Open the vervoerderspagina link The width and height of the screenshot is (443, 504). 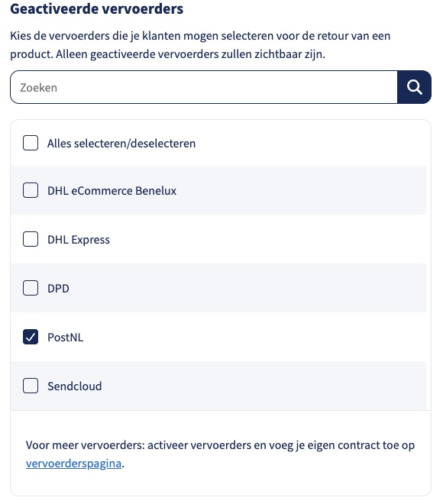click(x=73, y=464)
